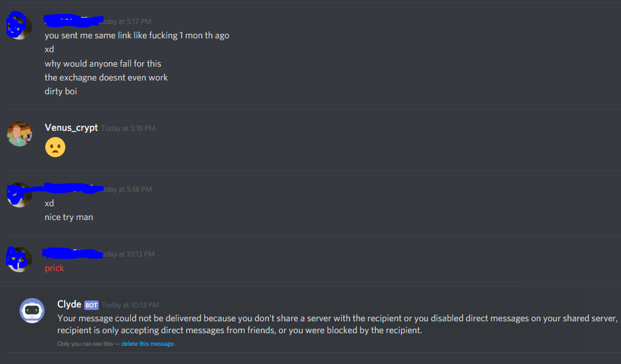The image size is (621, 364).
Task: Click the "Today at 5:18 PM" timestamp by Venus_crypt
Action: [x=128, y=128]
